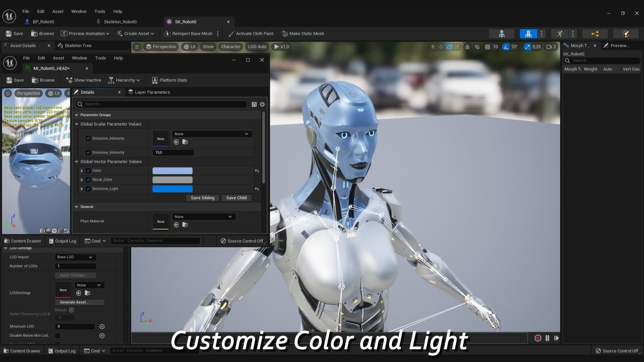Select the active Skeletal Mesh mode icon

click(528, 34)
